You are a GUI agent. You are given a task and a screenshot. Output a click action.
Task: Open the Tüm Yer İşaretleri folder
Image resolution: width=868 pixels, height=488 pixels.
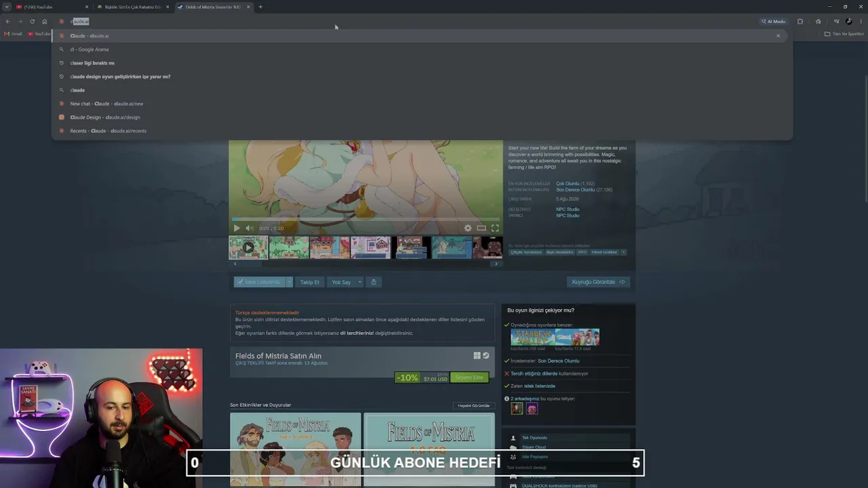coord(844,34)
